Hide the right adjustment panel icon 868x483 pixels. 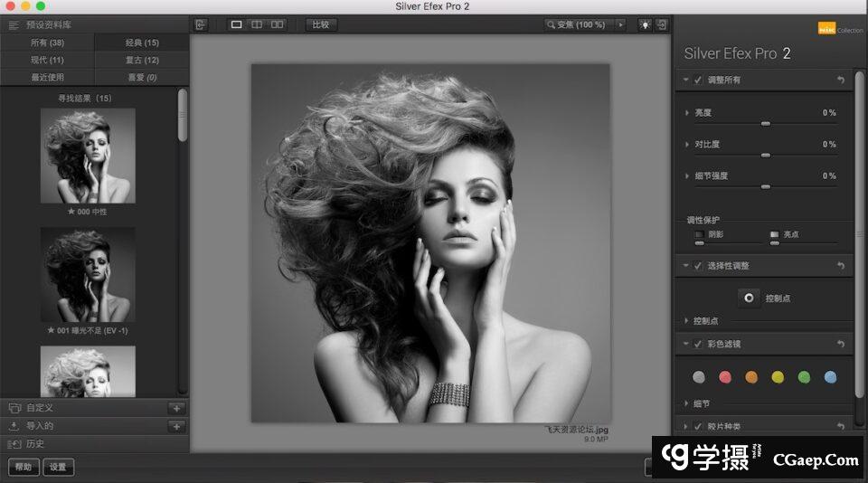pyautogui.click(x=663, y=24)
